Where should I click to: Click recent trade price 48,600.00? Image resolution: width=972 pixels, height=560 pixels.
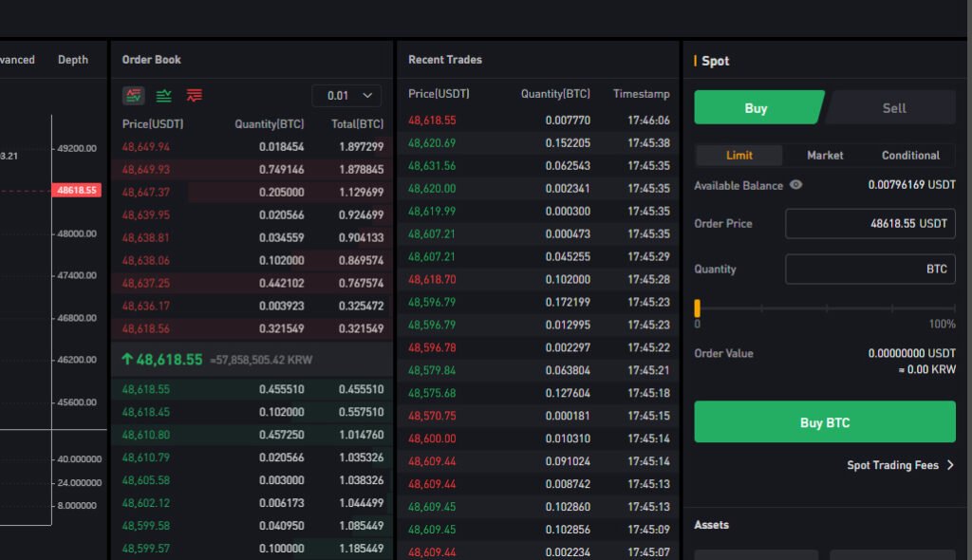(432, 439)
